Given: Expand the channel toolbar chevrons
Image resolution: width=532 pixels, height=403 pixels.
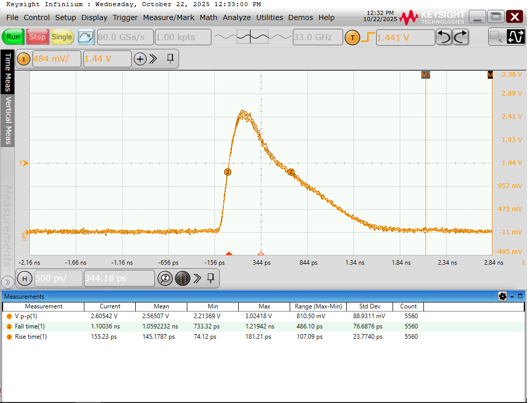Looking at the screenshot, I should pyautogui.click(x=153, y=59).
